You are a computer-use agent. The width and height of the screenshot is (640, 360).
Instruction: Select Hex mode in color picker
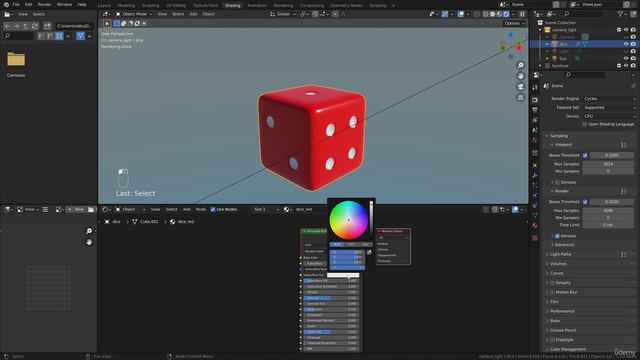point(365,244)
